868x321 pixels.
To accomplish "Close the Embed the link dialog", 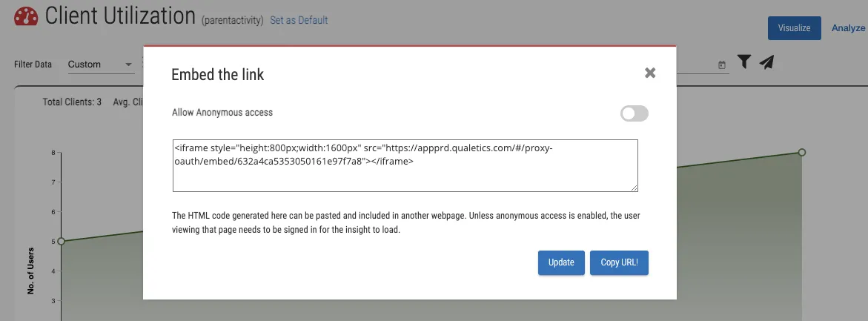I will pos(650,73).
